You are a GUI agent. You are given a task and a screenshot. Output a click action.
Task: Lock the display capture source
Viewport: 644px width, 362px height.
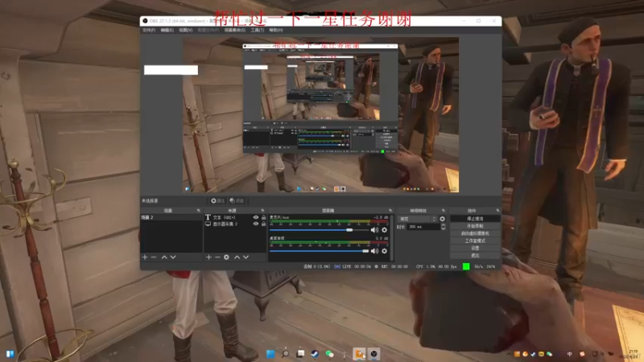coord(264,224)
